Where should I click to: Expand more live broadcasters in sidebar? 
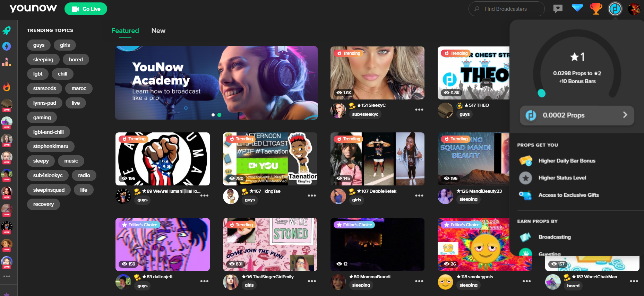7,276
